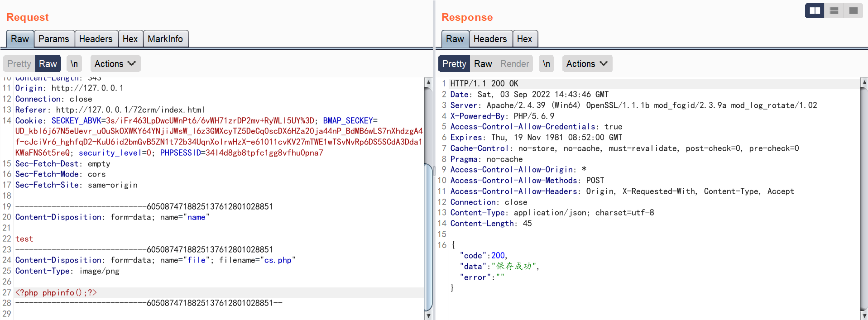The width and height of the screenshot is (868, 320).
Task: Select side-by-side split layout icon
Action: click(x=815, y=10)
